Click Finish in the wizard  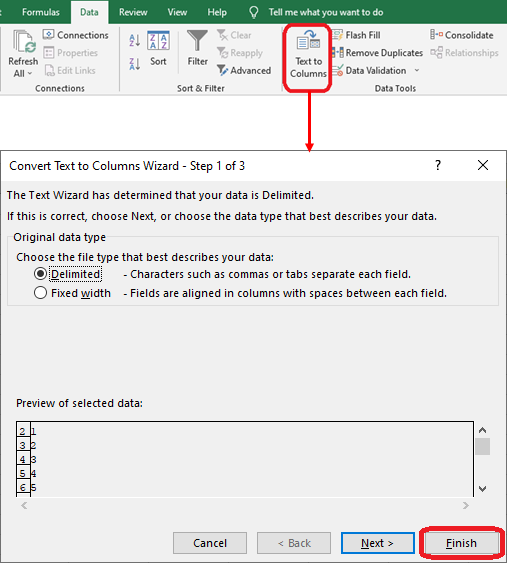click(x=461, y=543)
